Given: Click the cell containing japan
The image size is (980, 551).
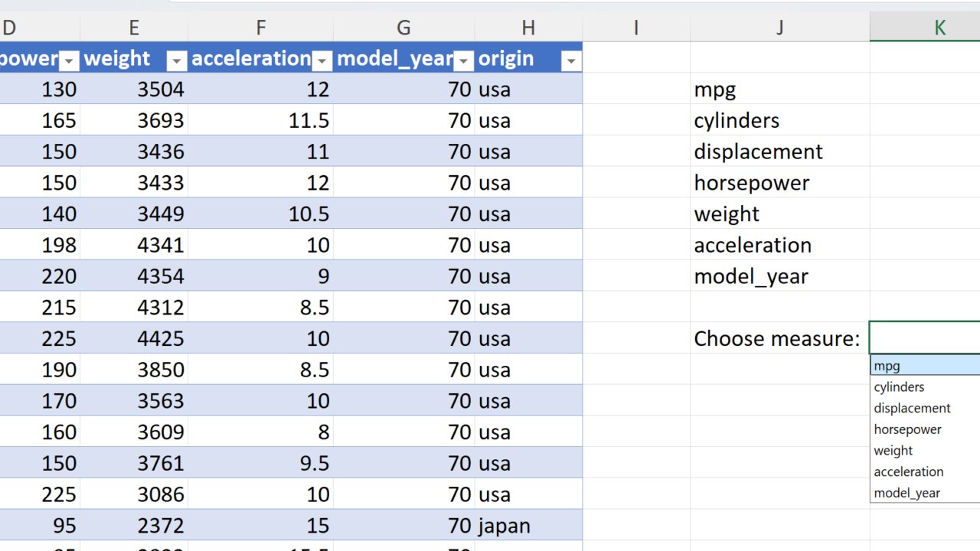Looking at the screenshot, I should (x=505, y=527).
